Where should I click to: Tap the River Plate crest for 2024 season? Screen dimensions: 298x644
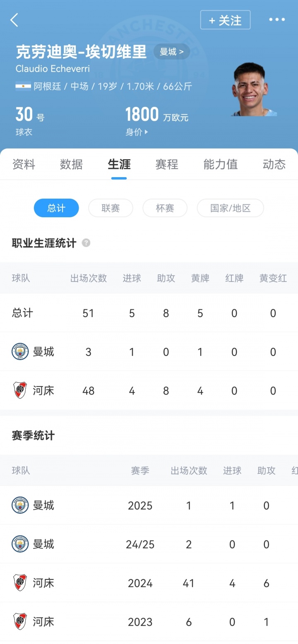pyautogui.click(x=20, y=583)
